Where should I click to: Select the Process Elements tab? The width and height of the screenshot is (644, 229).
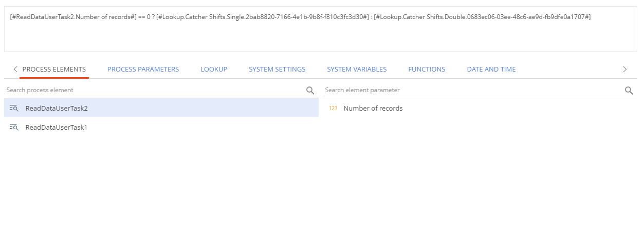click(x=54, y=69)
